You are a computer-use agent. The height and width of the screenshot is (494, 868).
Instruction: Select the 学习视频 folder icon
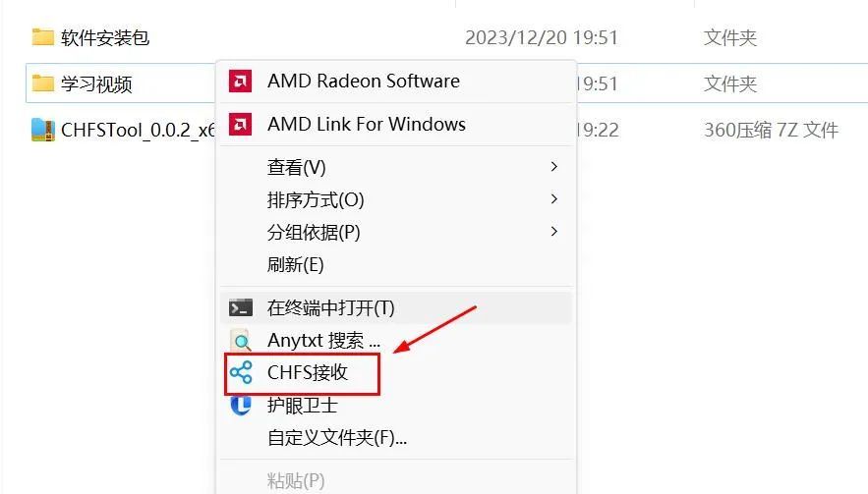[42, 83]
